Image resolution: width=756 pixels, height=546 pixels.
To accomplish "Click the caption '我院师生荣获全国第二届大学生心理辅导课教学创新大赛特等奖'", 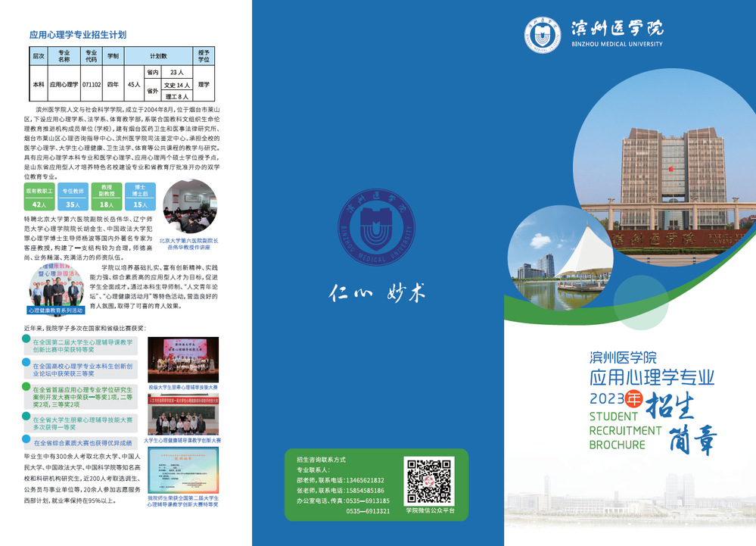I will [x=182, y=501].
